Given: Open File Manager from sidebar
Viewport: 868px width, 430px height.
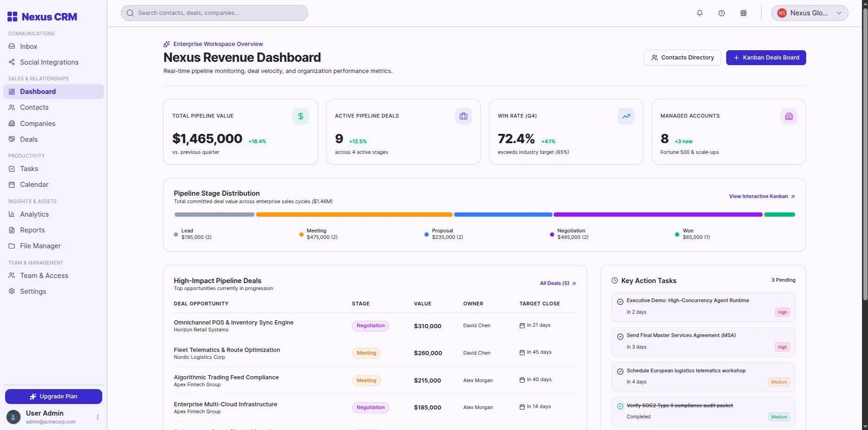Looking at the screenshot, I should [x=53, y=246].
